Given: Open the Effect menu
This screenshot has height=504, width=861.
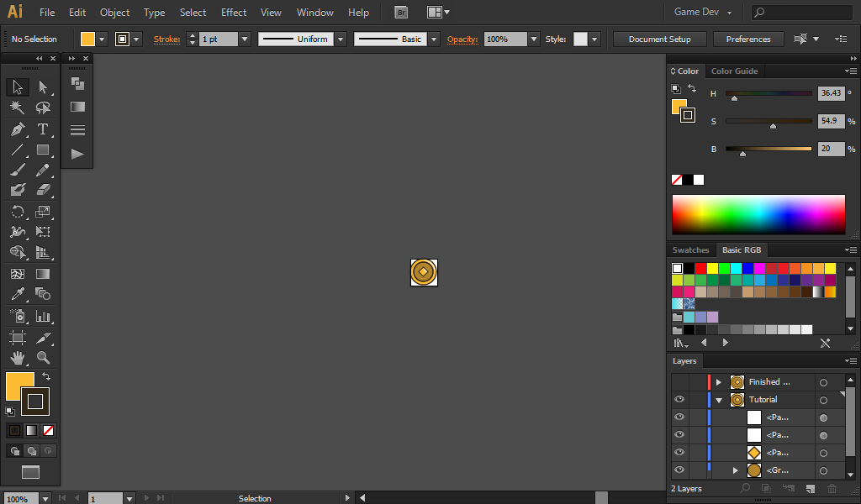Looking at the screenshot, I should click(x=234, y=13).
